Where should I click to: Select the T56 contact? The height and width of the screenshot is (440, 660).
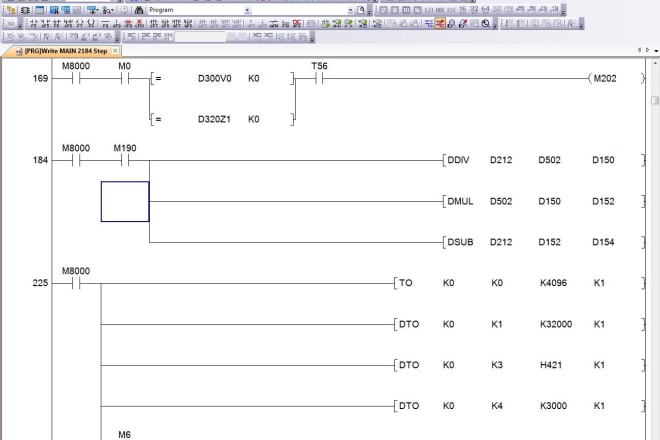319,73
